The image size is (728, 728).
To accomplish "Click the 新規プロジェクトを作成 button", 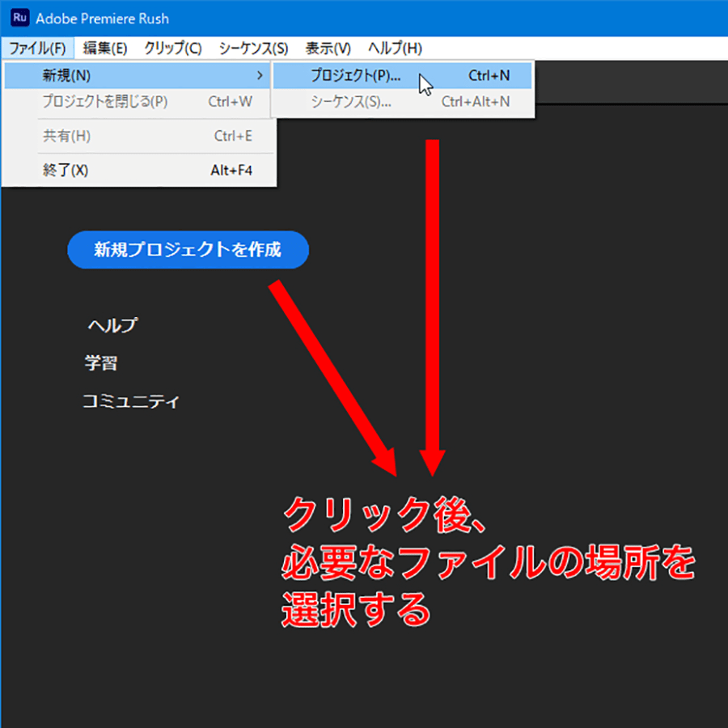I will pos(188,250).
